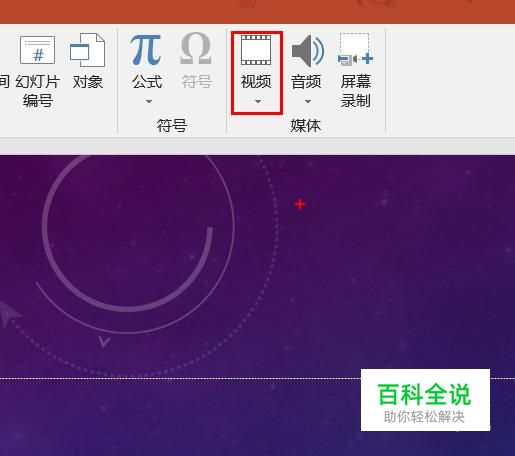Click the Audio (音频) speaker icon

[307, 51]
